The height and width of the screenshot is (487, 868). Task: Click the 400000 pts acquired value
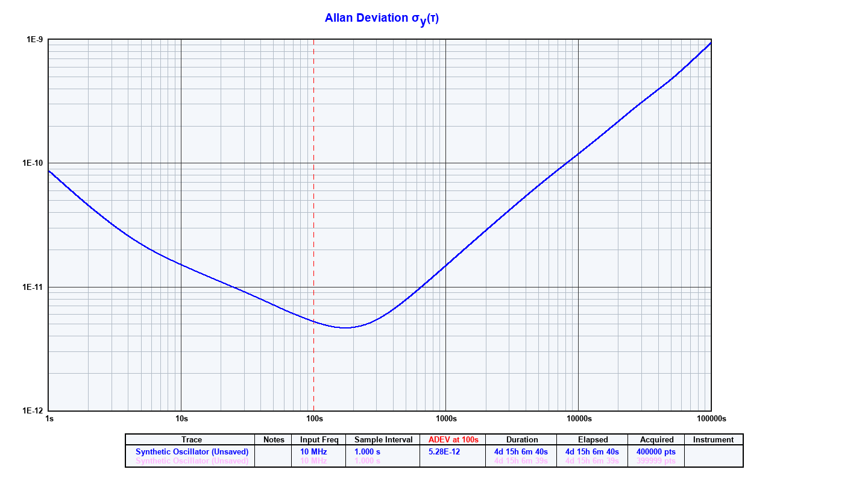point(656,451)
